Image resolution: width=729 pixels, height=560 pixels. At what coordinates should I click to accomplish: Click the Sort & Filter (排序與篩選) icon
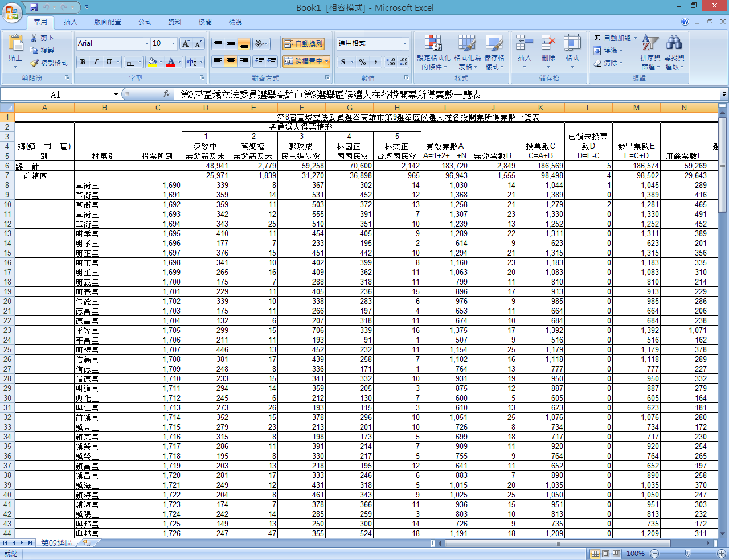click(x=650, y=43)
